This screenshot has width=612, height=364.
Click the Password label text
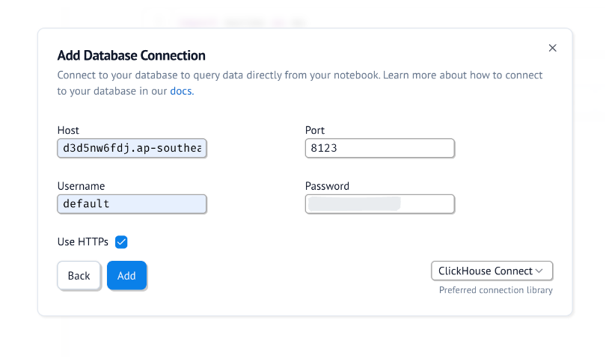coord(327,186)
